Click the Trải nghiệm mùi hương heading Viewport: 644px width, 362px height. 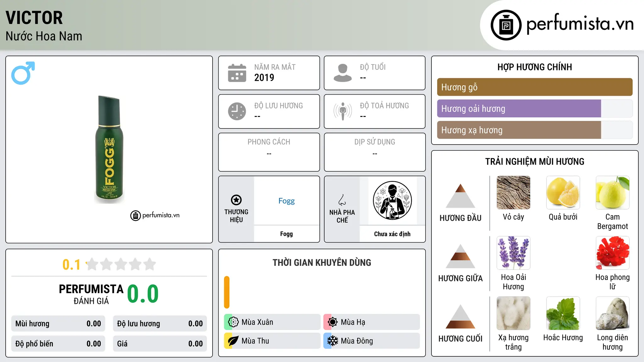point(535,162)
